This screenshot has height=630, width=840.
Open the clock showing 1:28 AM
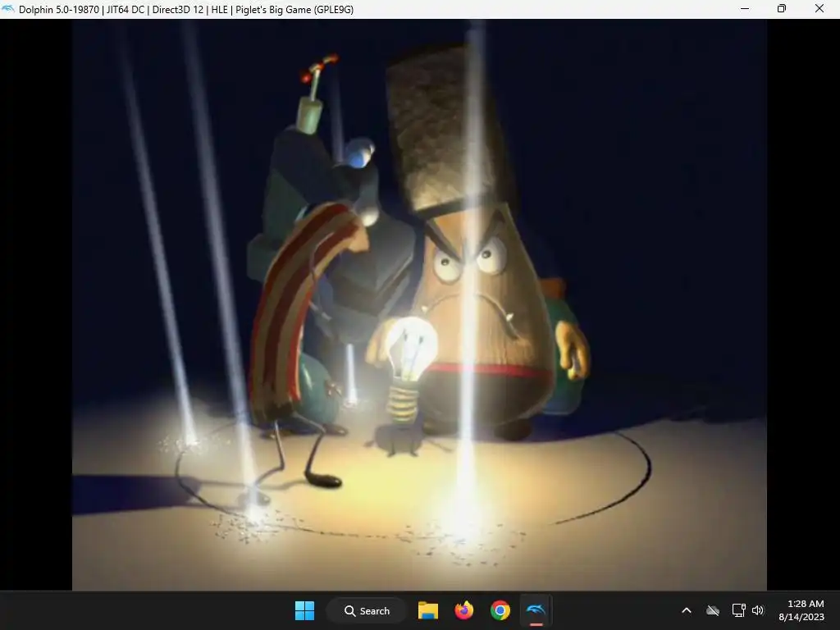801,610
